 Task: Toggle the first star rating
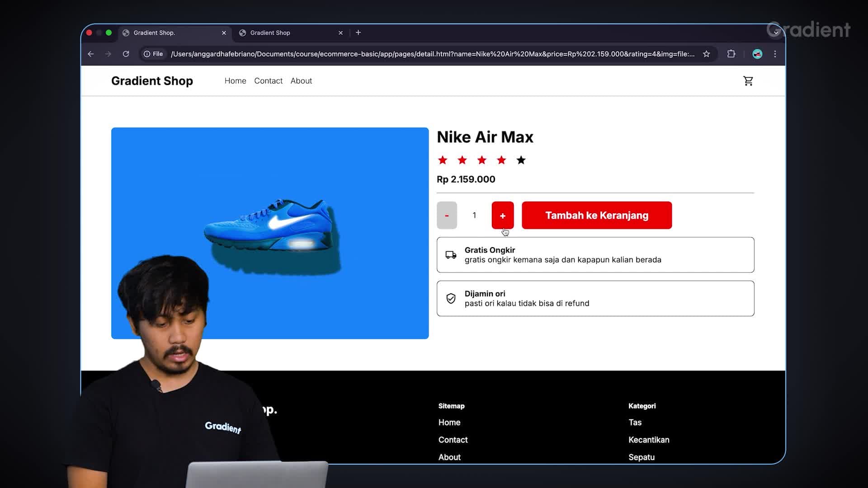[442, 160]
